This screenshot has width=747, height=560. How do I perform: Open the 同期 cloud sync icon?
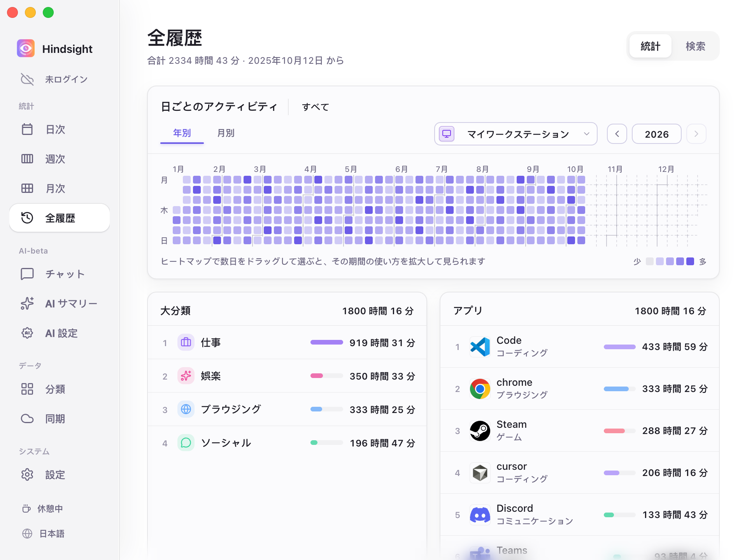27,418
